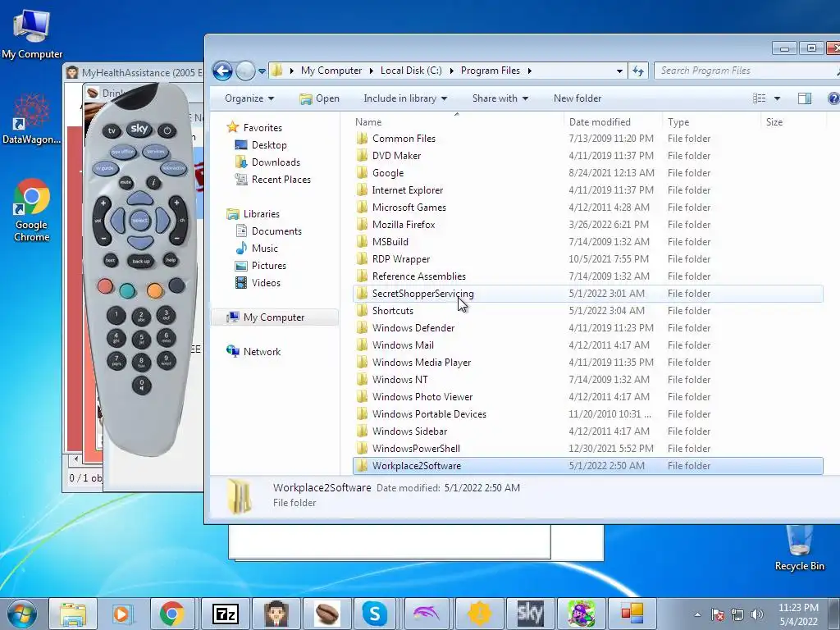Click New folder in the toolbar
Screen dimensions: 840x630
coord(577,98)
